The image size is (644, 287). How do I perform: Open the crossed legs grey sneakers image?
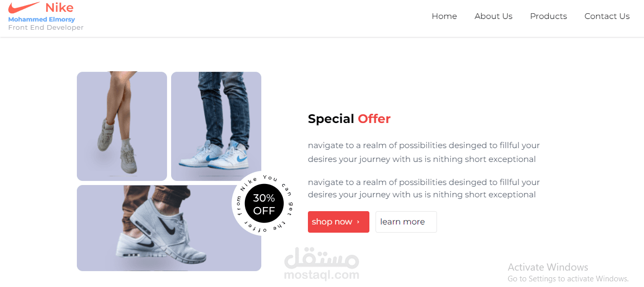[122, 126]
